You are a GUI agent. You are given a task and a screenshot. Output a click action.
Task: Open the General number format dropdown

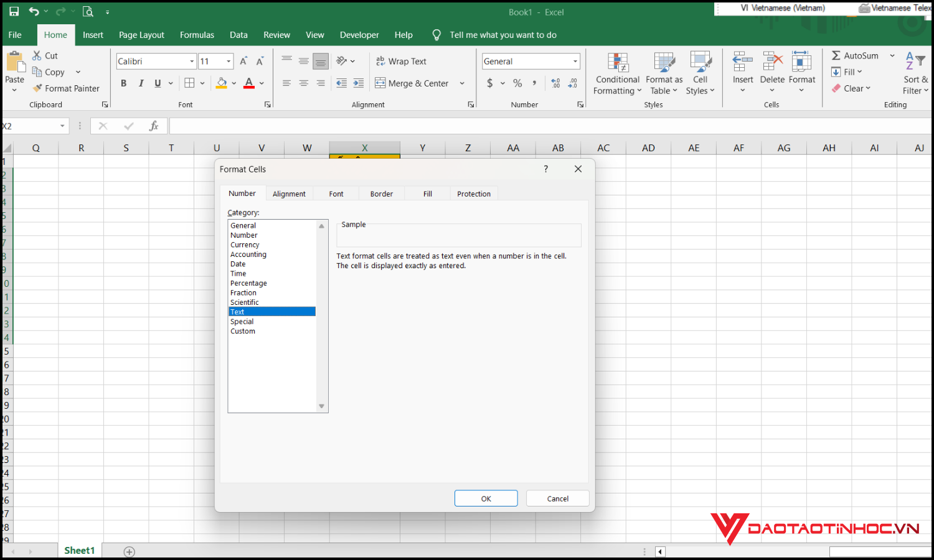(575, 61)
